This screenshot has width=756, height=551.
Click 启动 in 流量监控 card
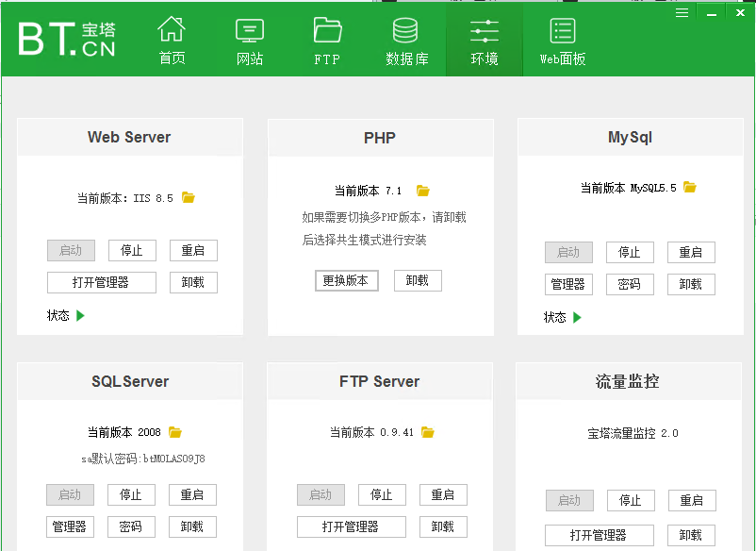point(569,500)
